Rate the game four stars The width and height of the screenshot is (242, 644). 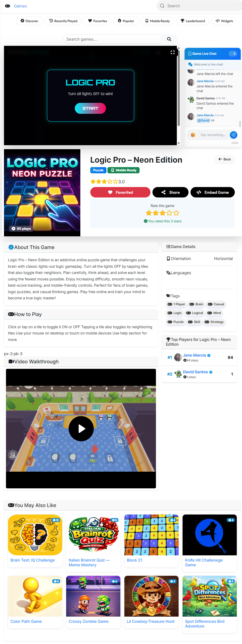170,213
